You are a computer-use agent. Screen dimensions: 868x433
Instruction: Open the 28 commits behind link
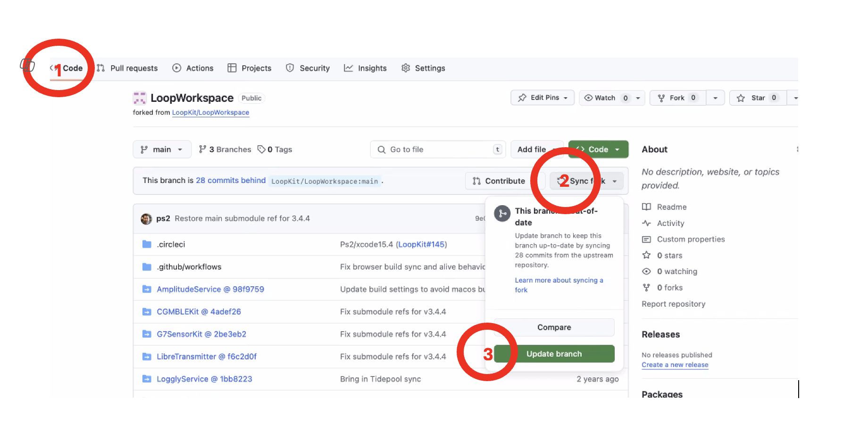coord(231,180)
